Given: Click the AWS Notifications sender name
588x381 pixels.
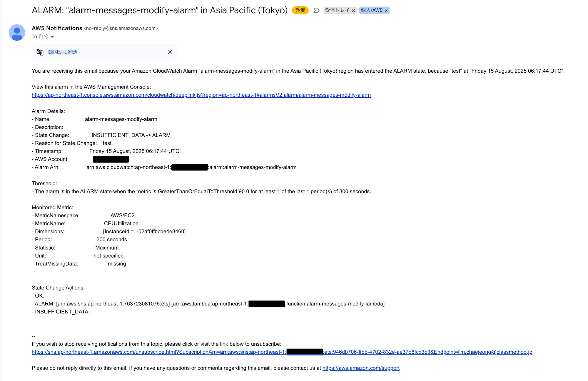Looking at the screenshot, I should point(57,28).
